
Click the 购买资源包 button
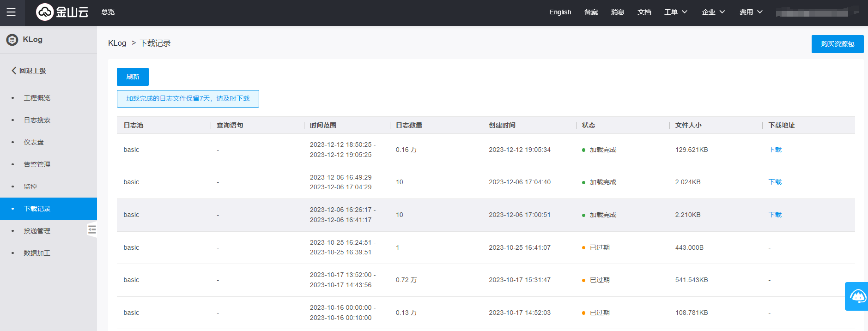click(837, 44)
